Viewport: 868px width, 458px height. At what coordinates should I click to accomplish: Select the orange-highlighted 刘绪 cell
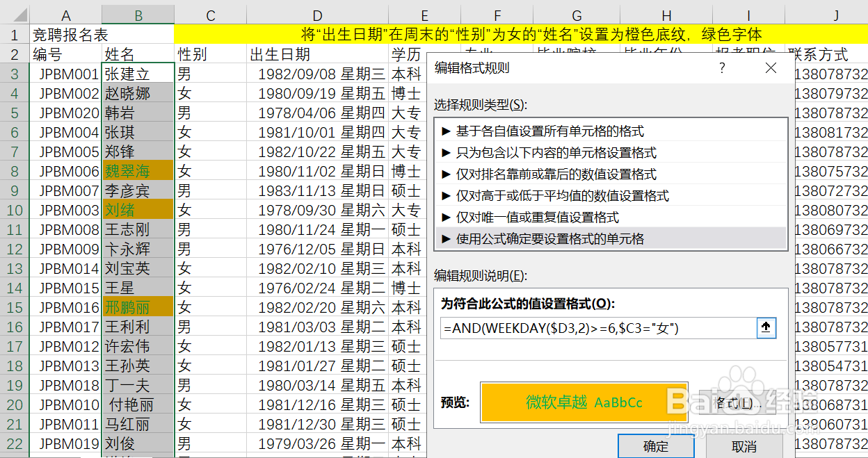(137, 210)
